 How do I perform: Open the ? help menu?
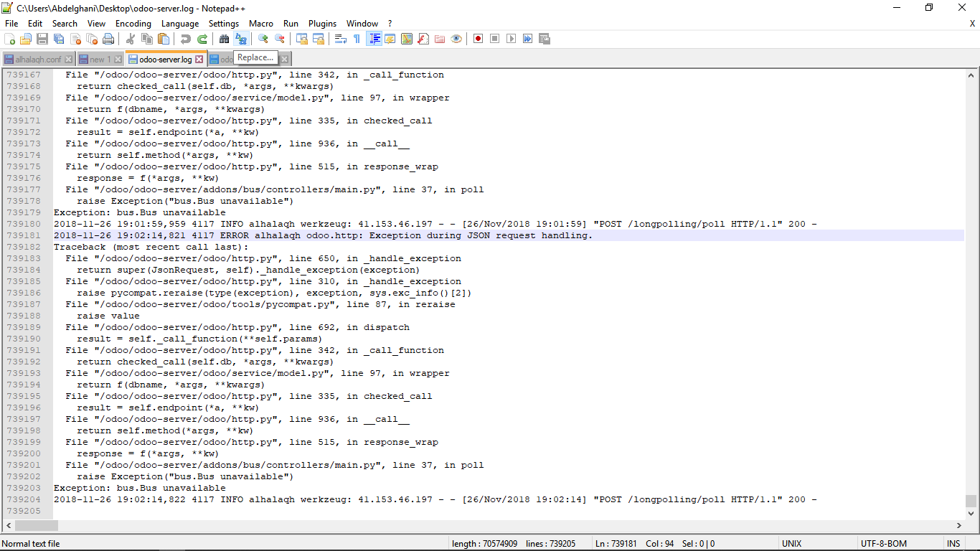(x=390, y=24)
